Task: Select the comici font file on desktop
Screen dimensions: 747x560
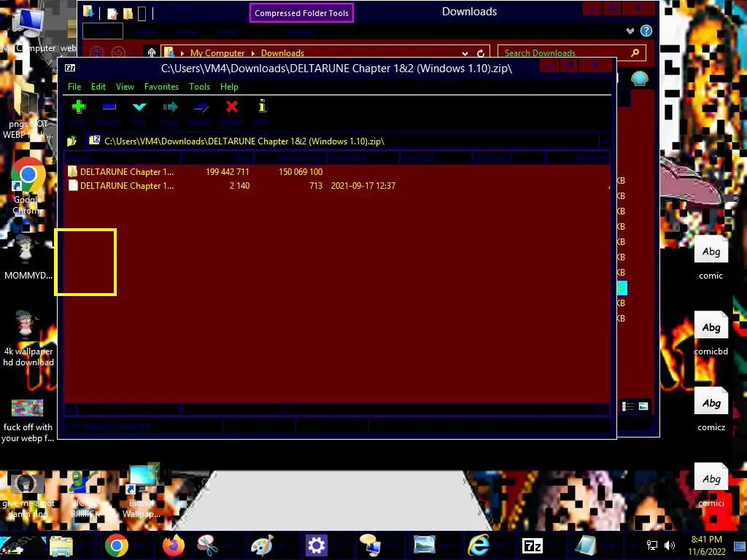Action: (x=711, y=485)
